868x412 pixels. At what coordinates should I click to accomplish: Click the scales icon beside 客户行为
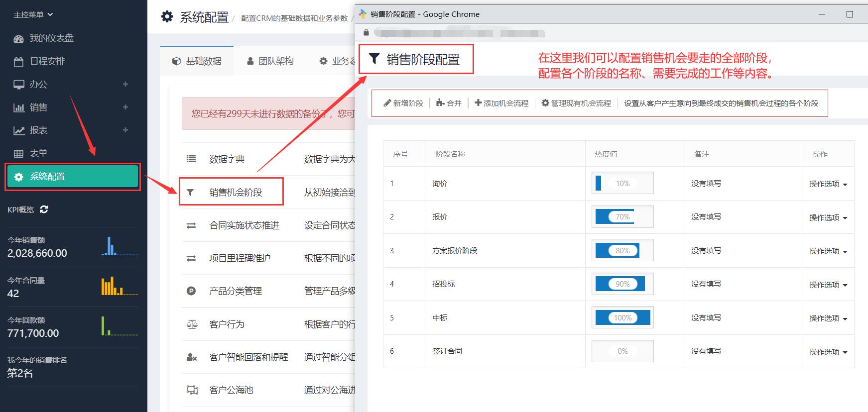point(192,324)
